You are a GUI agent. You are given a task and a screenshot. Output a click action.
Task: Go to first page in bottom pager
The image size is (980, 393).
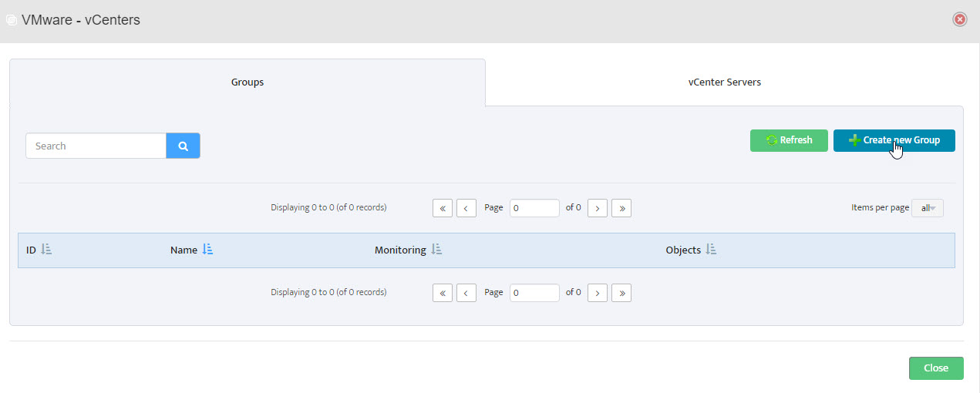pos(443,293)
